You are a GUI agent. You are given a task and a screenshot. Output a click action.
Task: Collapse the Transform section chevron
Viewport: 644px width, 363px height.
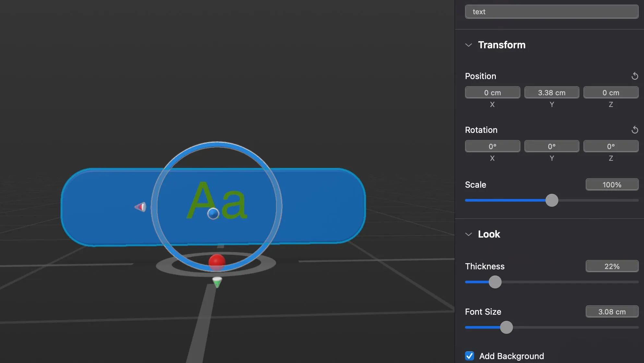[x=468, y=45]
